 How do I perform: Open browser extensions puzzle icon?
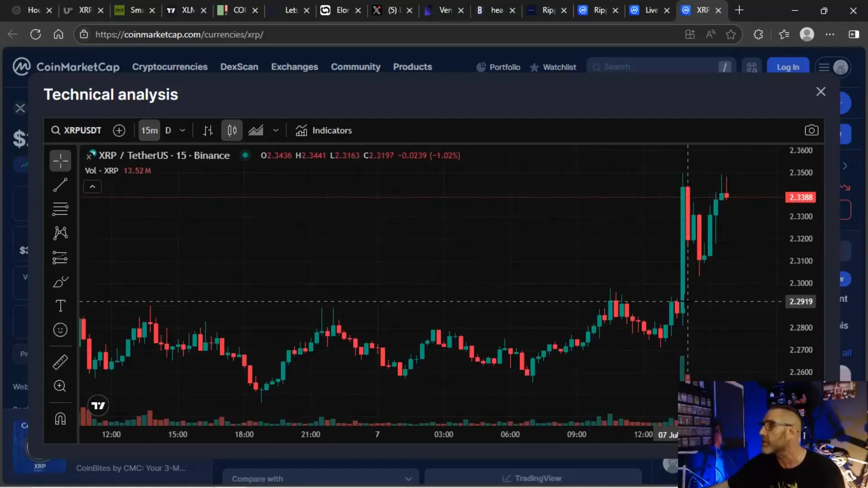coord(758,34)
